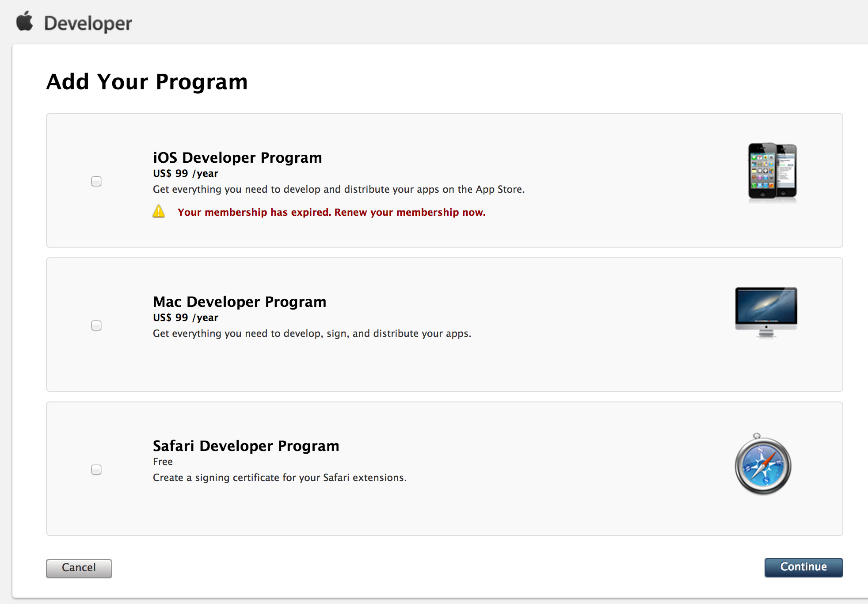Open the Developer header link
The image size is (868, 604).
[88, 23]
